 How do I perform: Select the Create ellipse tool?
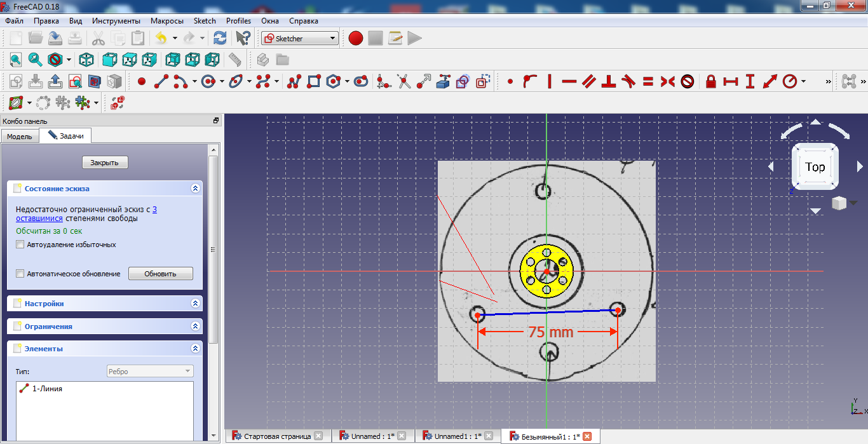(x=235, y=81)
